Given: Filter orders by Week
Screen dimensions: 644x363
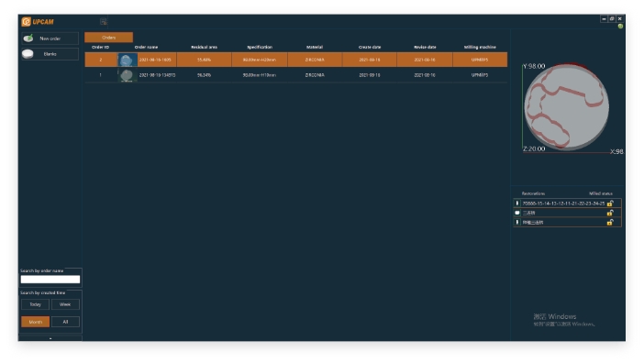Looking at the screenshot, I should [x=65, y=304].
